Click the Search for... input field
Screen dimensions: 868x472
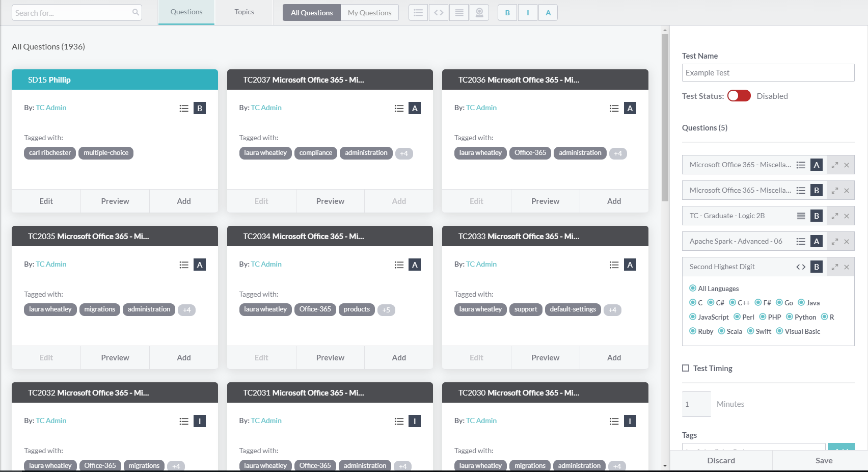click(x=77, y=13)
